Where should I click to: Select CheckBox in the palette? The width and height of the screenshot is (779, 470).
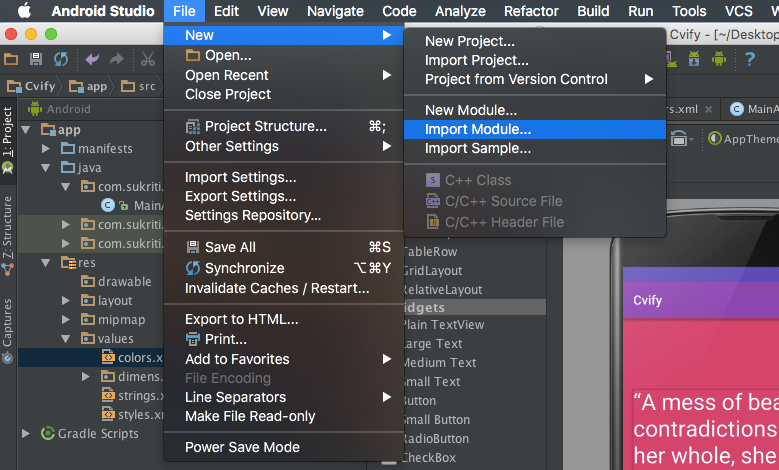click(x=430, y=458)
